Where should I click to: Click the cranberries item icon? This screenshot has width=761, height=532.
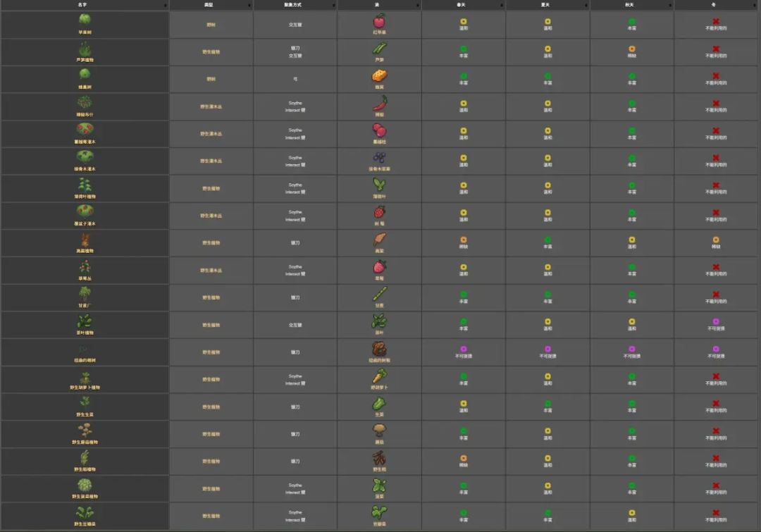[379, 130]
